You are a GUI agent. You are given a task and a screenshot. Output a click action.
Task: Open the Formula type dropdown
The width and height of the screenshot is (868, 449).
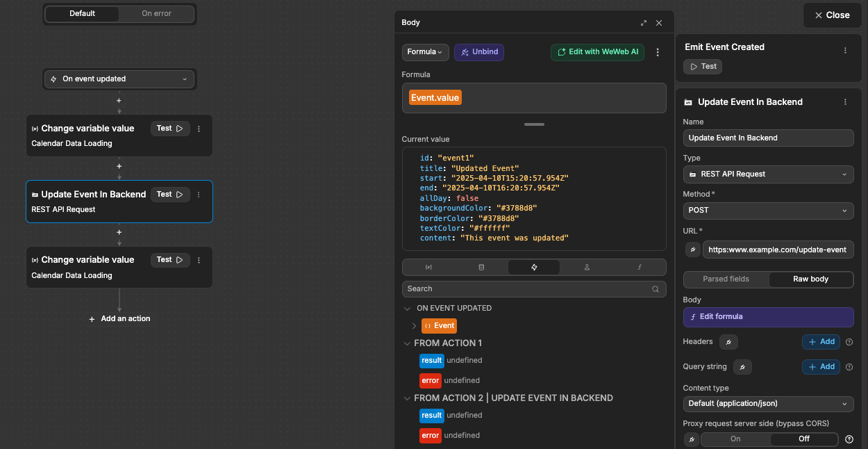point(425,51)
